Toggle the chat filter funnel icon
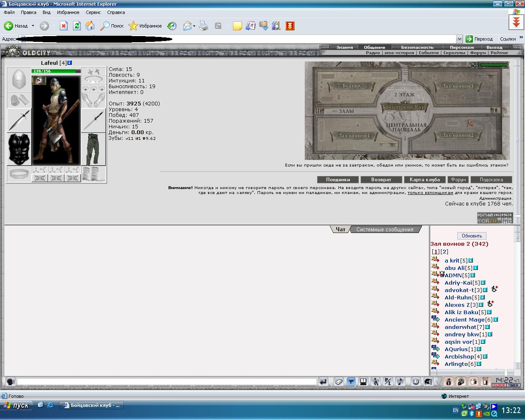This screenshot has width=525, height=420. (x=351, y=382)
